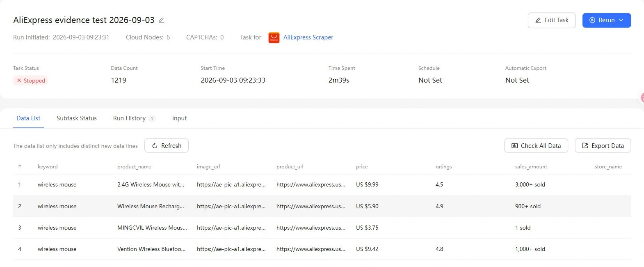The height and width of the screenshot is (267, 644).
Task: Click the price cell US $9.42
Action: point(367,249)
